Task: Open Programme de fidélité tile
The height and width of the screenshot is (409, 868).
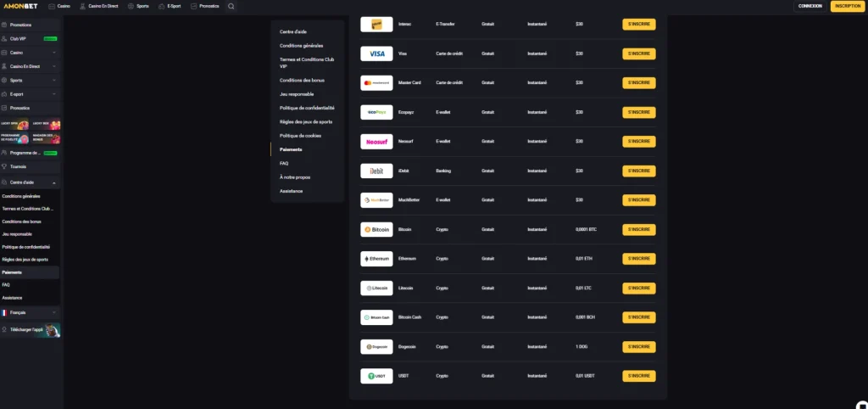Action: pos(14,138)
